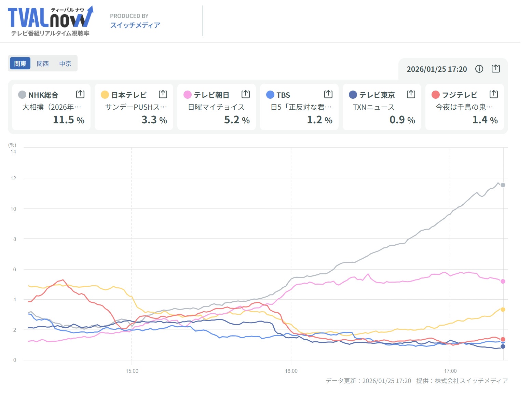Click the テレビ朝日 line endpoint marker
Viewport: 532px width, 395px height.
(x=503, y=281)
